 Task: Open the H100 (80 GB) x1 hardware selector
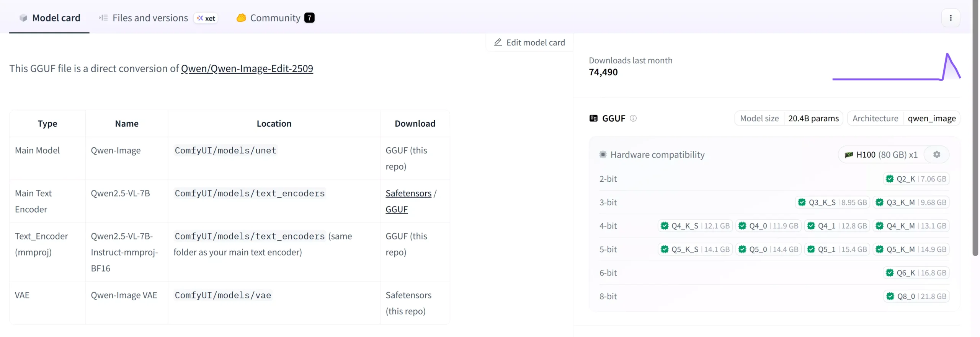(881, 155)
